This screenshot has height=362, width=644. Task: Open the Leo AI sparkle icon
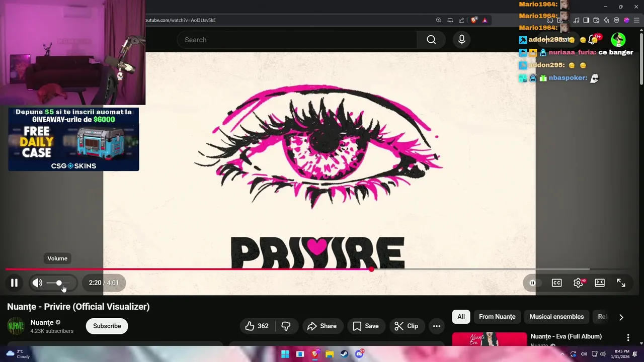tap(606, 20)
